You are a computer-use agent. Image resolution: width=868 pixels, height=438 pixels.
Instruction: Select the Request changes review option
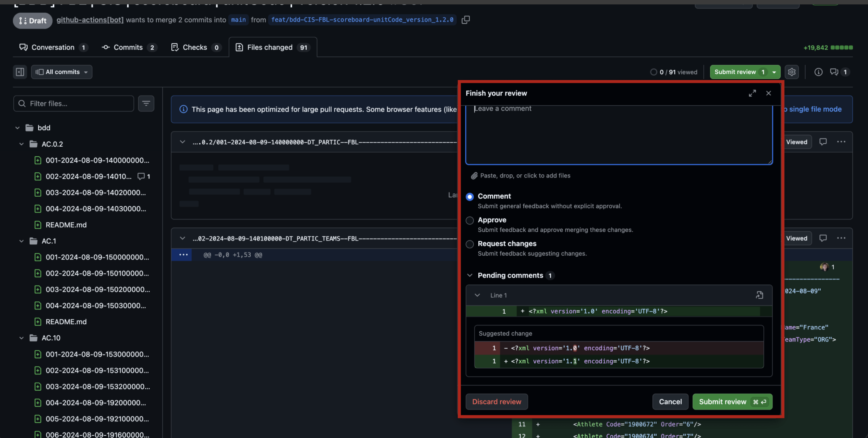469,244
